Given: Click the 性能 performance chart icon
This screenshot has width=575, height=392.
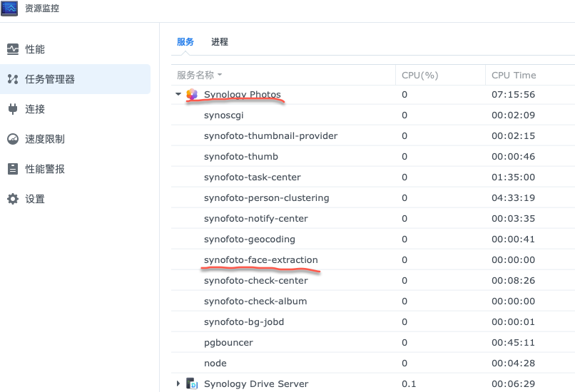Looking at the screenshot, I should point(13,49).
